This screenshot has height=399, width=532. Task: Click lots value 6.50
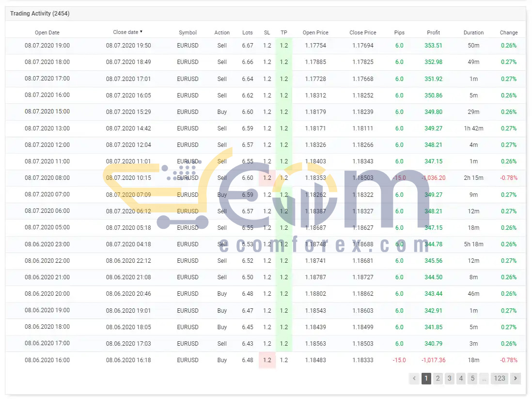tap(247, 277)
